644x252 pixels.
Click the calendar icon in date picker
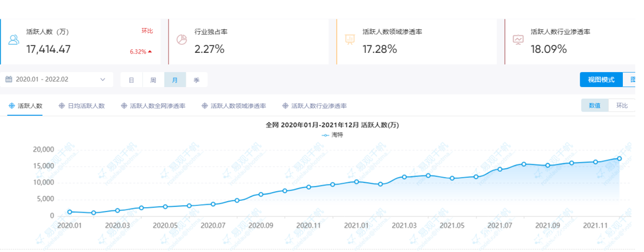(x=9, y=80)
